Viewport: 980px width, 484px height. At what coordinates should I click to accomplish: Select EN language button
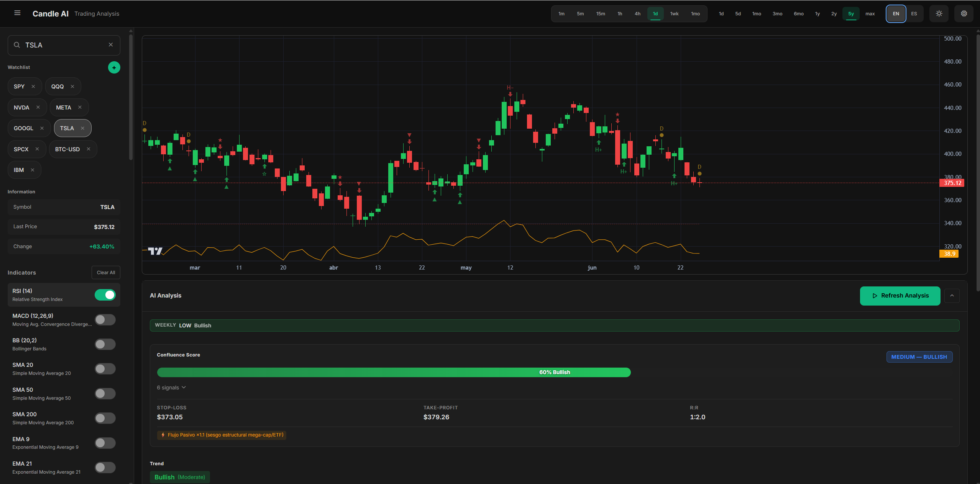(x=896, y=14)
